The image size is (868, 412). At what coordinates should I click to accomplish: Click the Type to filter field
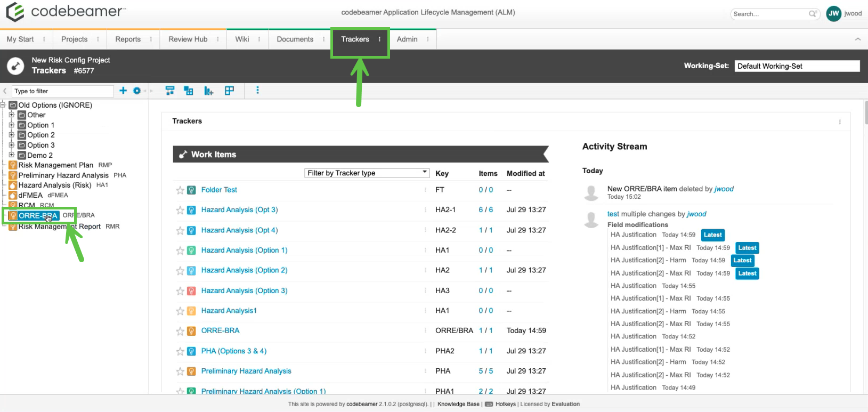(x=62, y=91)
